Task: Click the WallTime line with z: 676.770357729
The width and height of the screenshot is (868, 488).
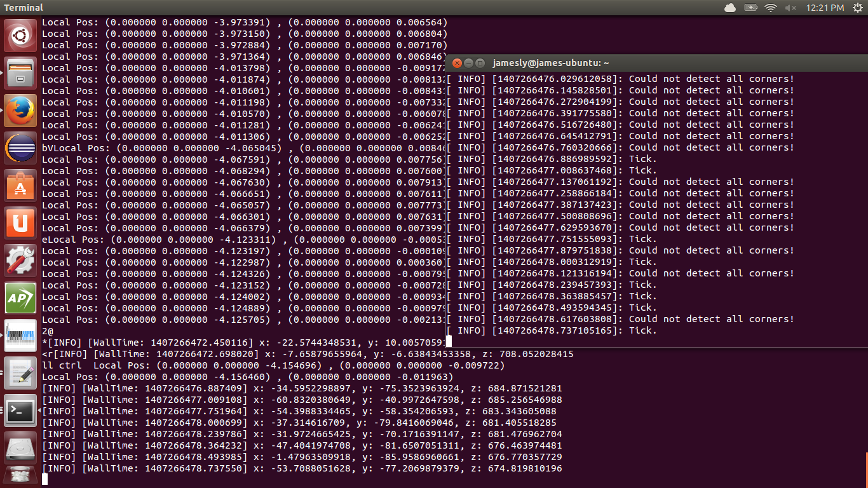Action: (302, 456)
